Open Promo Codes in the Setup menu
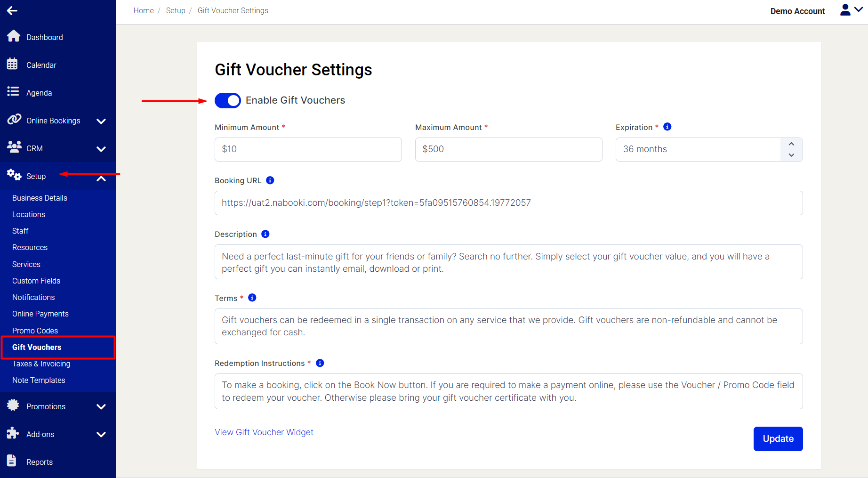This screenshot has height=478, width=868. pos(35,331)
